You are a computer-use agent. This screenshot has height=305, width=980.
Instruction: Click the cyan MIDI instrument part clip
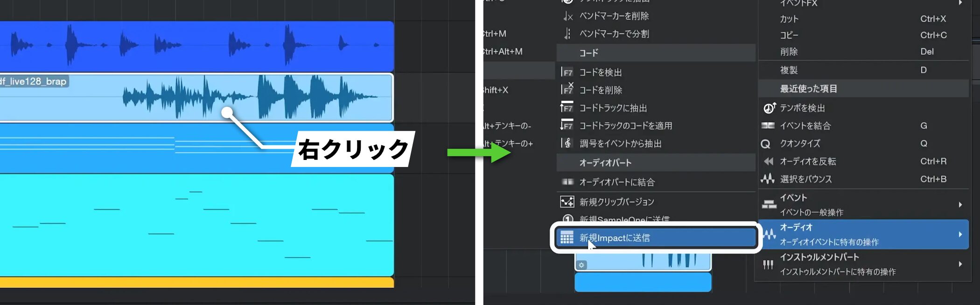[196, 224]
